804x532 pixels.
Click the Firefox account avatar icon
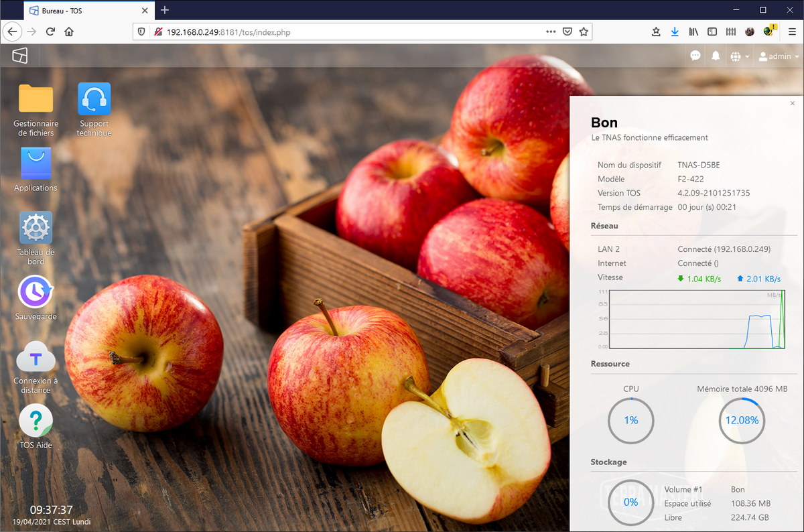[750, 31]
